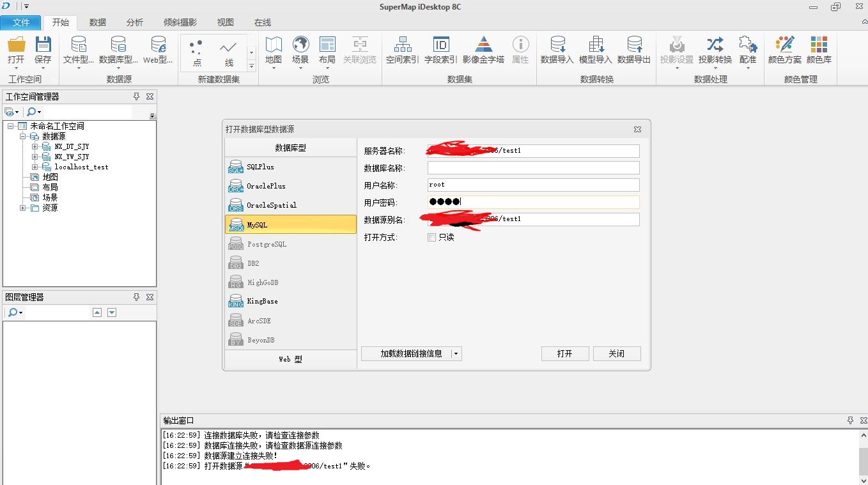This screenshot has height=485, width=868.
Task: Click the 关闭 button in dialog
Action: (x=617, y=353)
